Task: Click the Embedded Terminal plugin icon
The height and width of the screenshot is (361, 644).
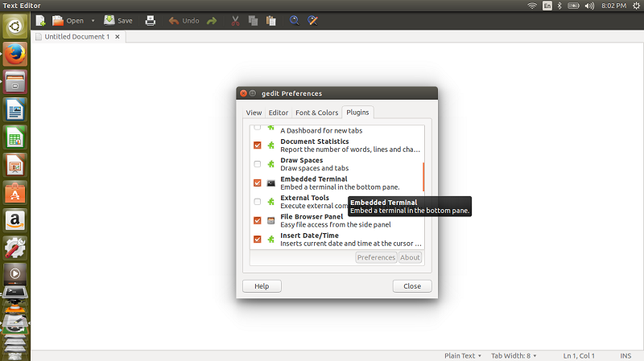Action: click(x=271, y=183)
